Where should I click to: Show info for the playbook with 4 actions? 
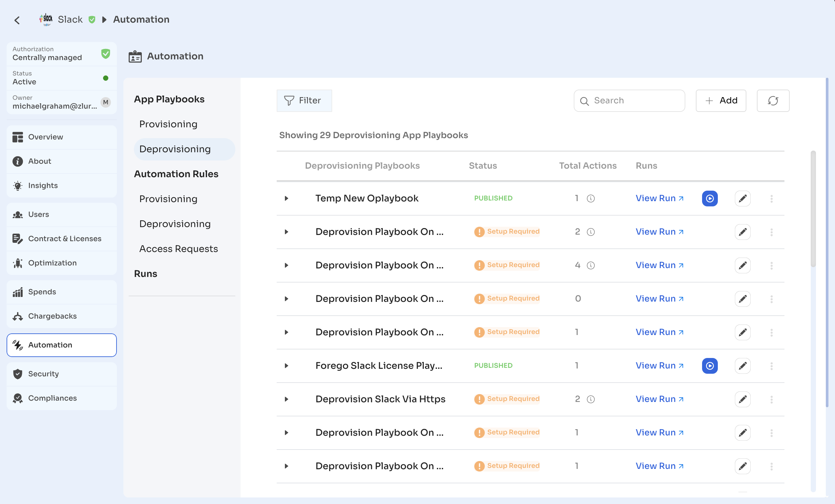point(590,265)
